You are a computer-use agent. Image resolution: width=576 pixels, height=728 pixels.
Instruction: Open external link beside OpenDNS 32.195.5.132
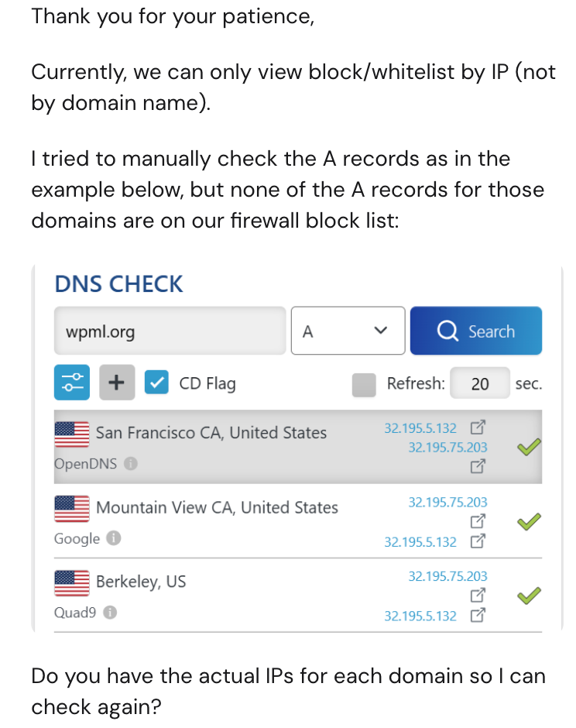[x=478, y=428]
